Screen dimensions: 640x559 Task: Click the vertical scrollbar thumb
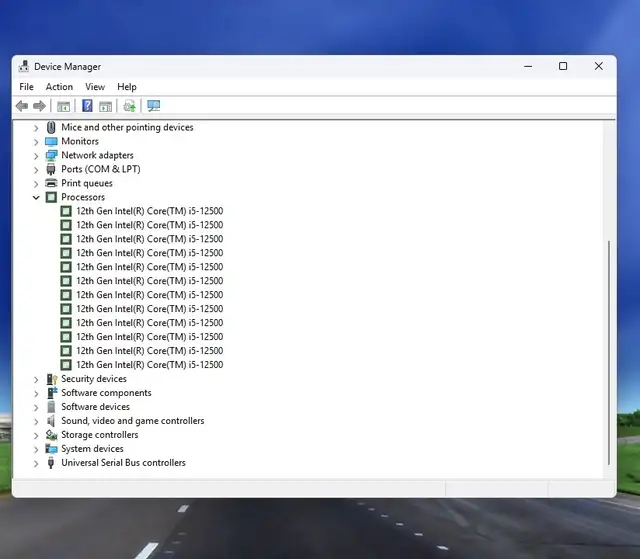coord(609,353)
